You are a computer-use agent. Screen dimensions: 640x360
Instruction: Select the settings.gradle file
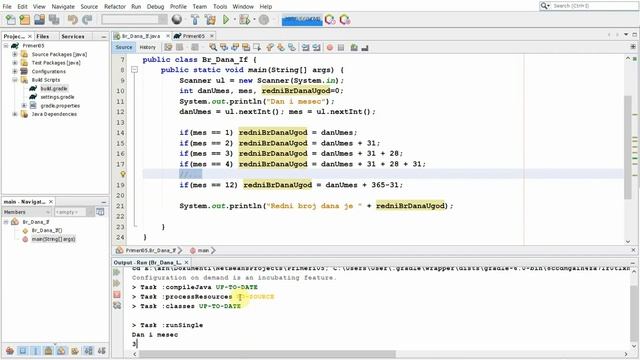click(57, 97)
